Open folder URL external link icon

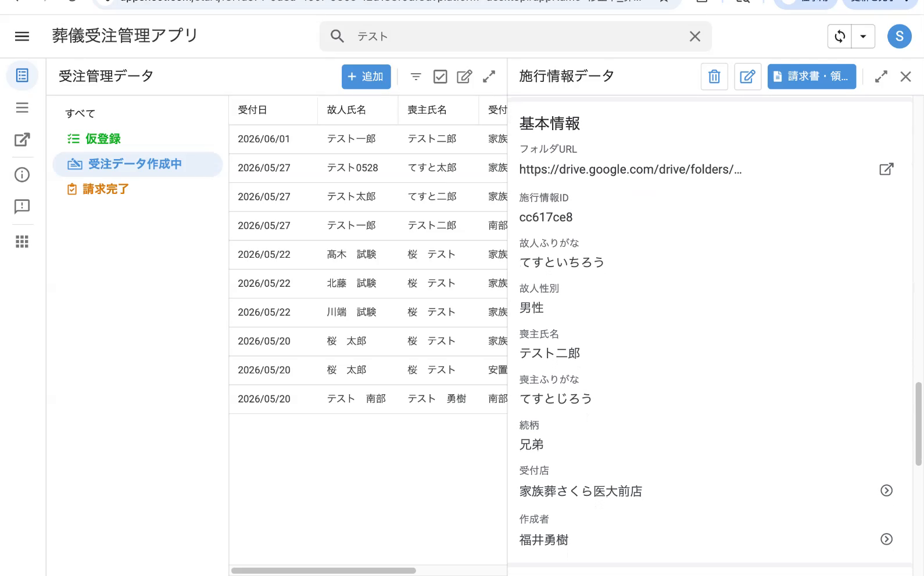click(x=886, y=169)
